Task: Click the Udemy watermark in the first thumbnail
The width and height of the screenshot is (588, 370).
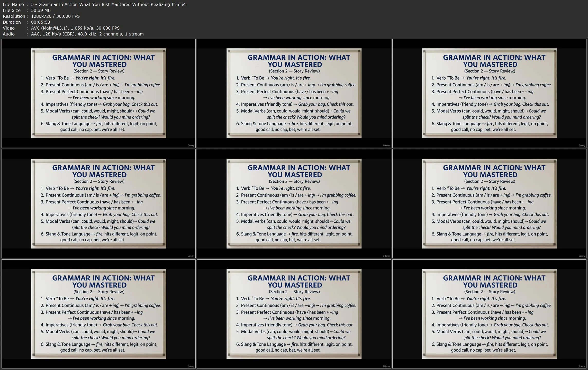Action: pyautogui.click(x=191, y=146)
